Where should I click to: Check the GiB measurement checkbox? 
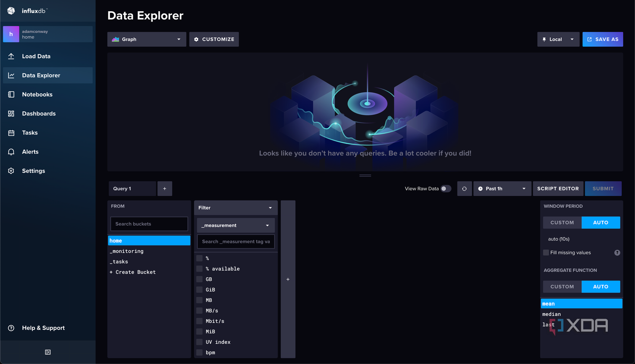click(x=199, y=290)
